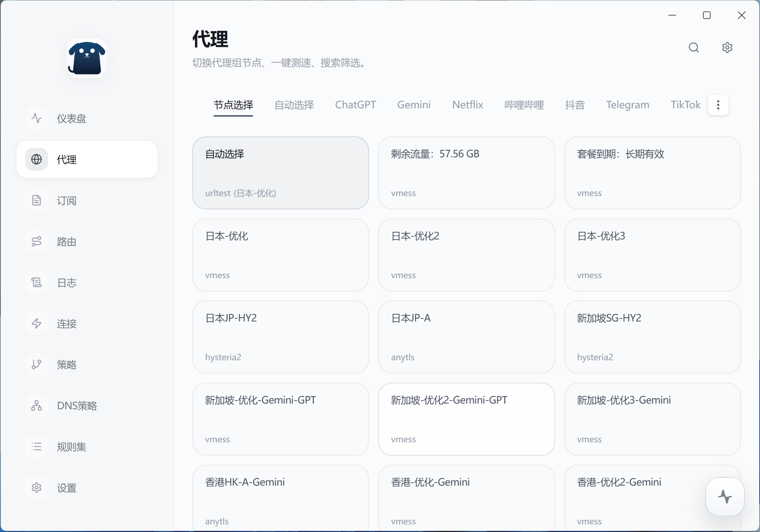
Task: Click the strategy (策略) branch icon
Action: coord(36,364)
